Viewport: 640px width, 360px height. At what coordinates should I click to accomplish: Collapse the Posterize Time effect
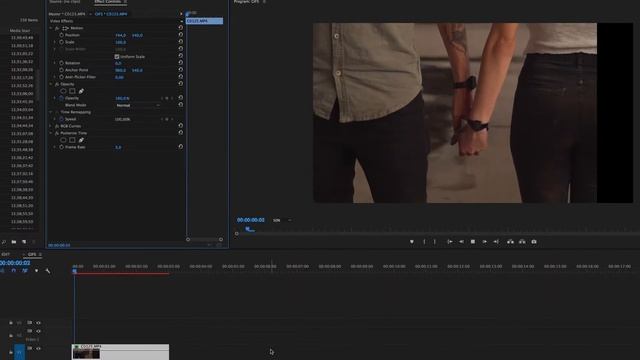[51, 133]
